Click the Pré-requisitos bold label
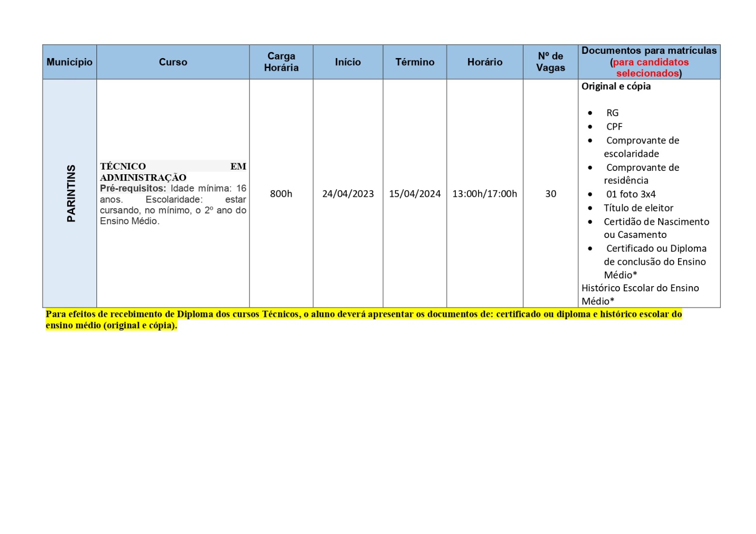 (x=133, y=188)
